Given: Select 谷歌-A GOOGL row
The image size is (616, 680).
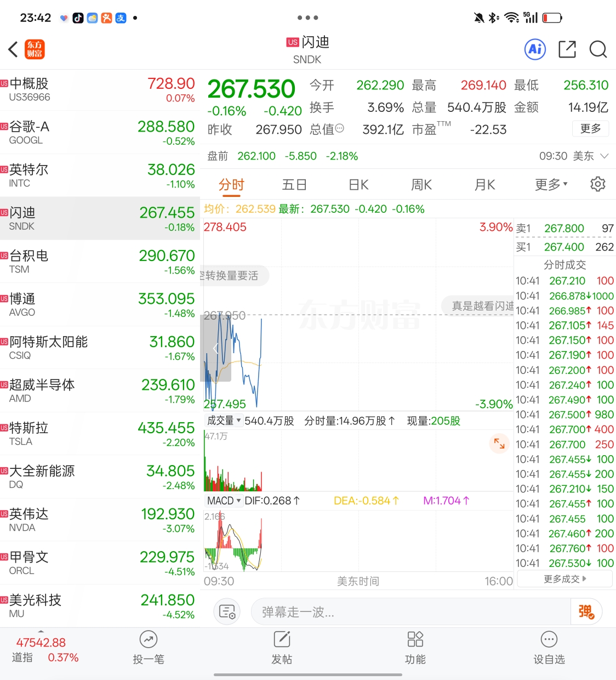Looking at the screenshot, I should (100, 133).
